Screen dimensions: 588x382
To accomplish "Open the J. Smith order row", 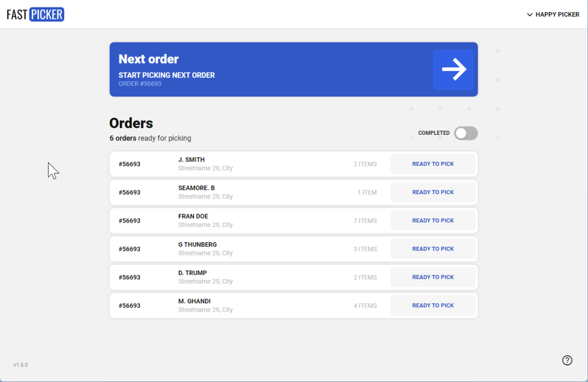I will 294,164.
